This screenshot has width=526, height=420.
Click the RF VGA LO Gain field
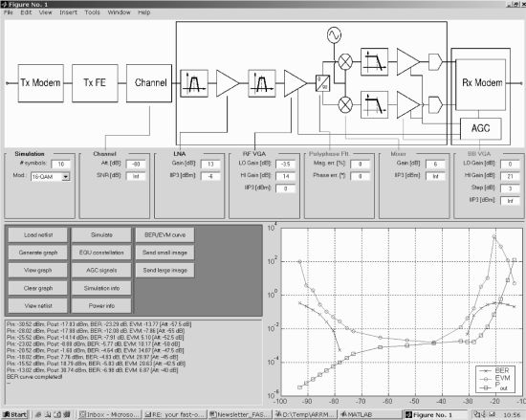(x=286, y=165)
